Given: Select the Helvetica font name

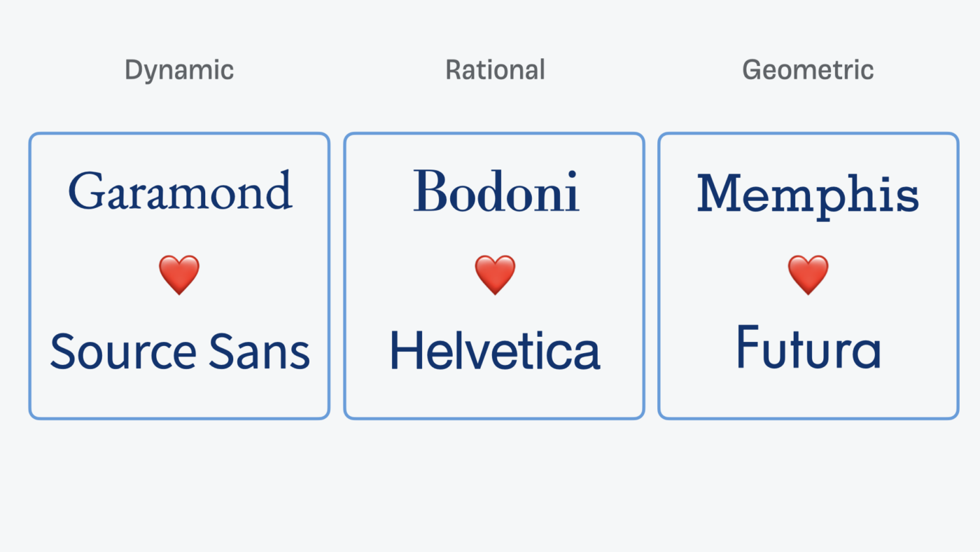Looking at the screenshot, I should tap(495, 350).
